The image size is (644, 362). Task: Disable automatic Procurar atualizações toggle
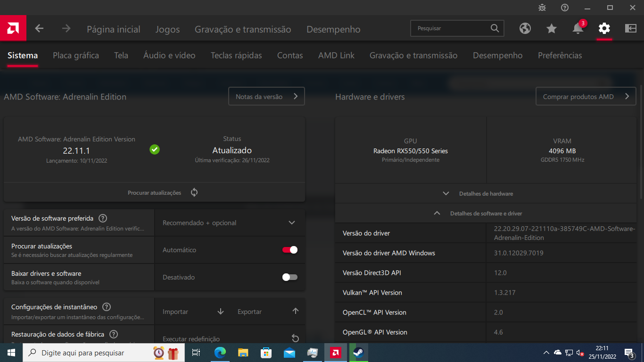[290, 250]
